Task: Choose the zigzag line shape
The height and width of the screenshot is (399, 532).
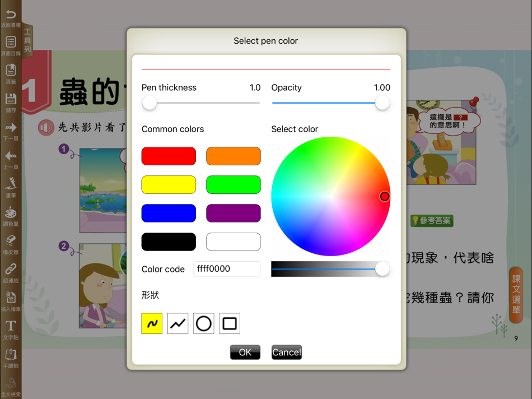Action: tap(178, 323)
